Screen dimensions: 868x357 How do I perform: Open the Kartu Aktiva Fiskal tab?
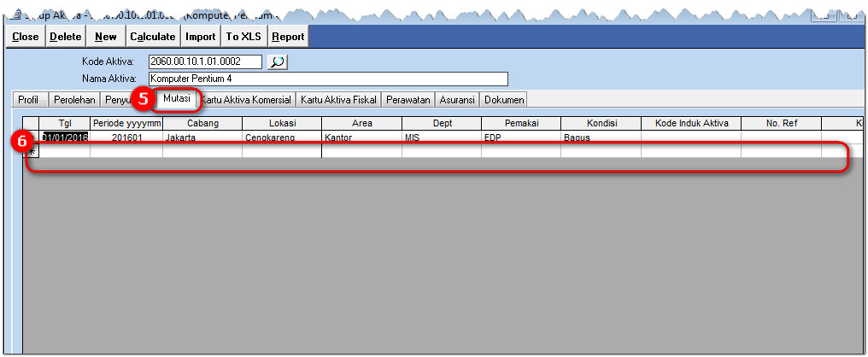338,100
